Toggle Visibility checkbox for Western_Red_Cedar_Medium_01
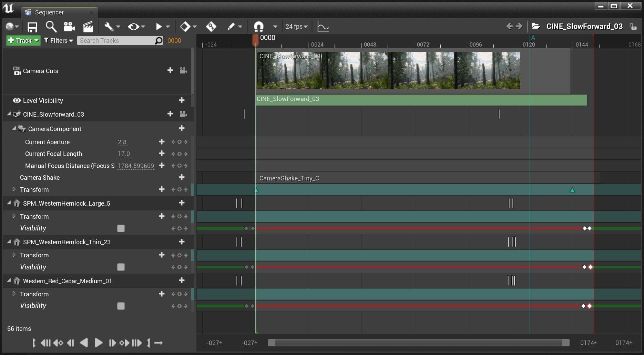644x355 pixels. click(121, 306)
